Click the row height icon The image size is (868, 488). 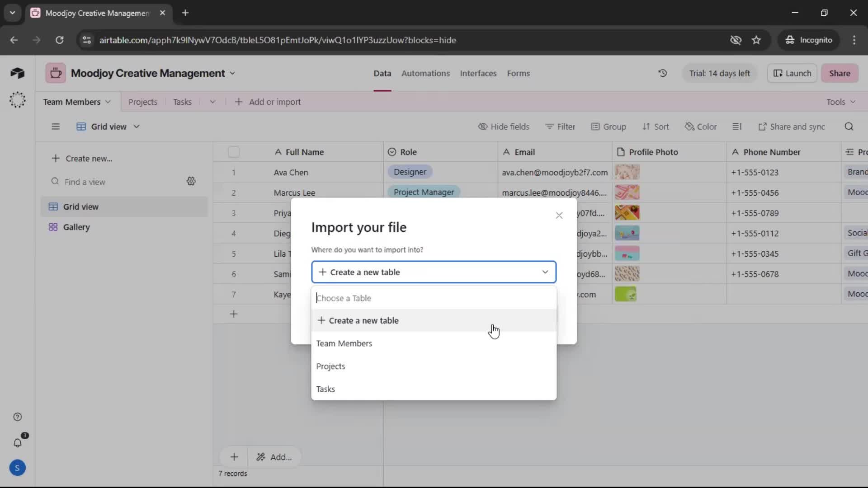(x=737, y=127)
